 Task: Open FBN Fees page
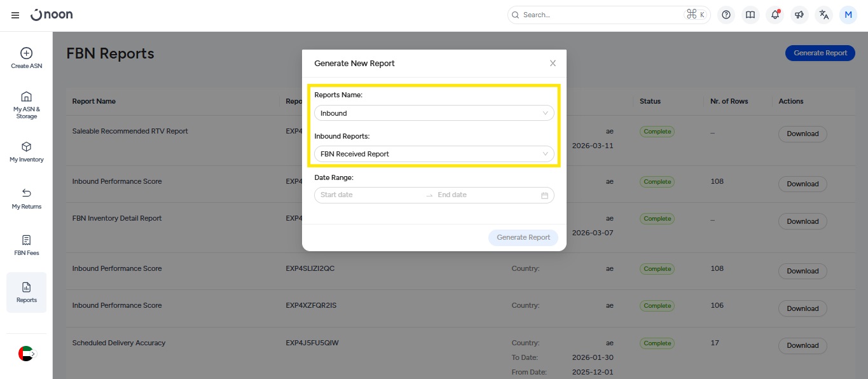pos(27,245)
